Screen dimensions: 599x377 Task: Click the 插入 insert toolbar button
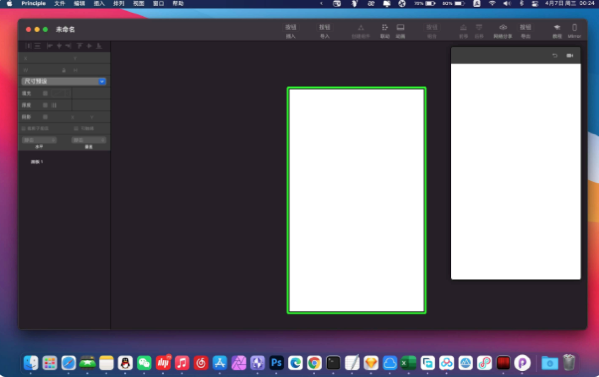tap(291, 31)
